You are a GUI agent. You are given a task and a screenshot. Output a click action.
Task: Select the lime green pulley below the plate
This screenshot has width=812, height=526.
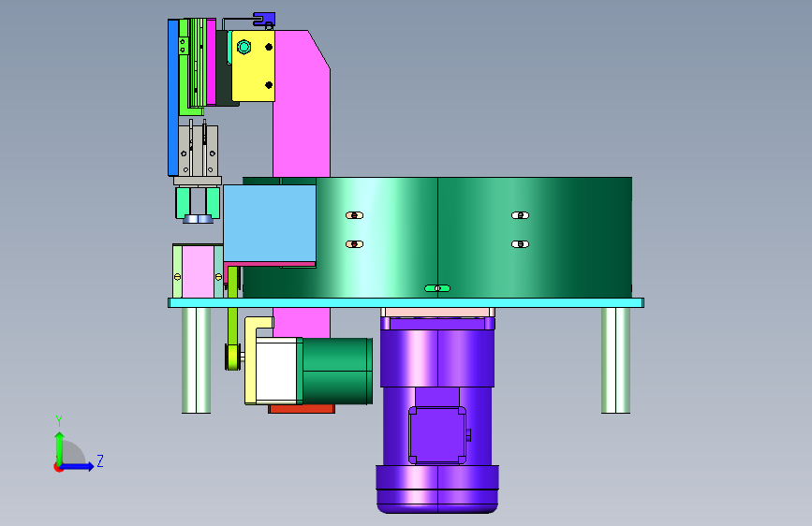click(x=232, y=357)
